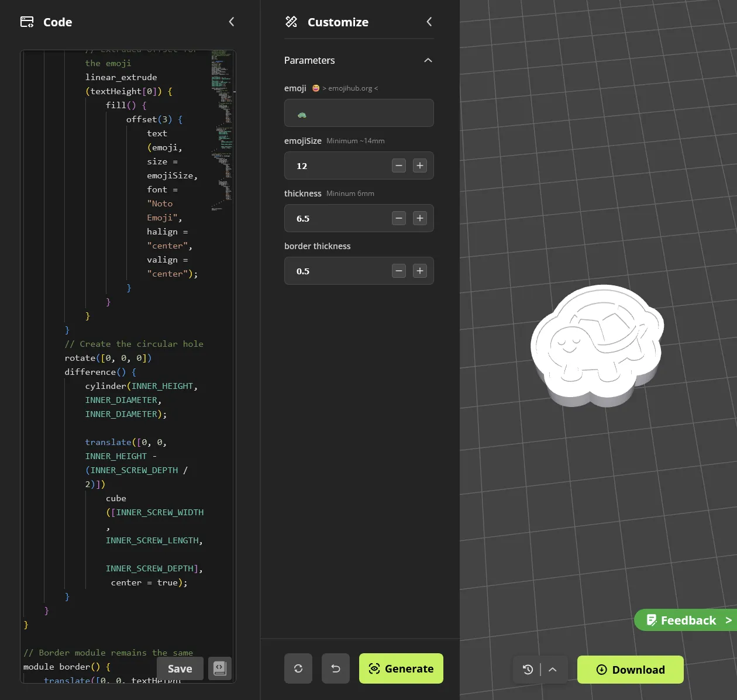Click the undo arrow icon button
737x700 pixels.
pos(336,668)
